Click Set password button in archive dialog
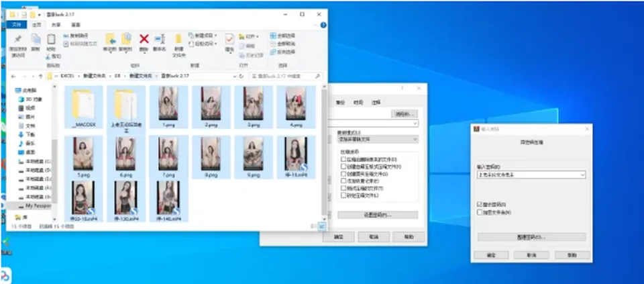Image resolution: width=644 pixels, height=284 pixels. click(x=378, y=215)
